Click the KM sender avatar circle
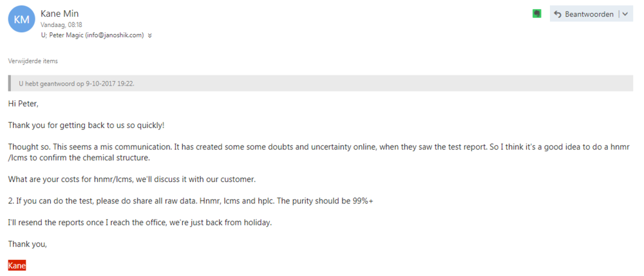This screenshot has height=276, width=644. (21, 20)
